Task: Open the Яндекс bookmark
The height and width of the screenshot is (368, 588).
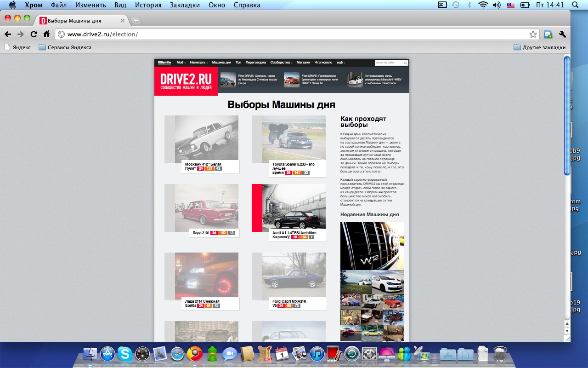Action: tap(17, 47)
